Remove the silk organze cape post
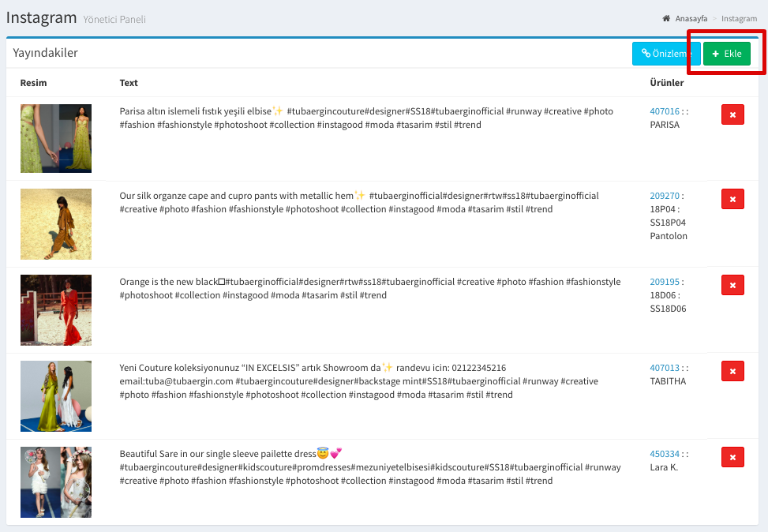768x532 pixels. (732, 200)
